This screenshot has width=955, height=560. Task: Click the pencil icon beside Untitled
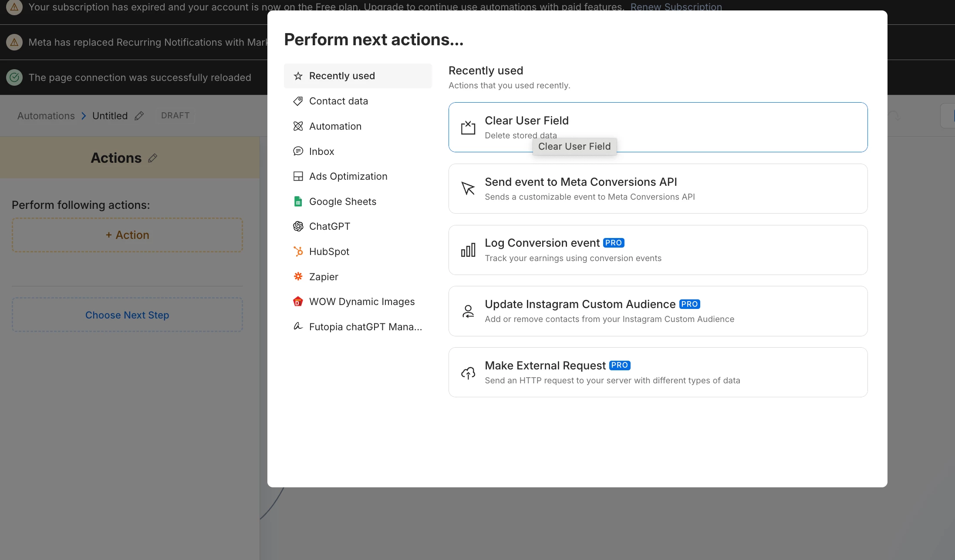pyautogui.click(x=139, y=116)
